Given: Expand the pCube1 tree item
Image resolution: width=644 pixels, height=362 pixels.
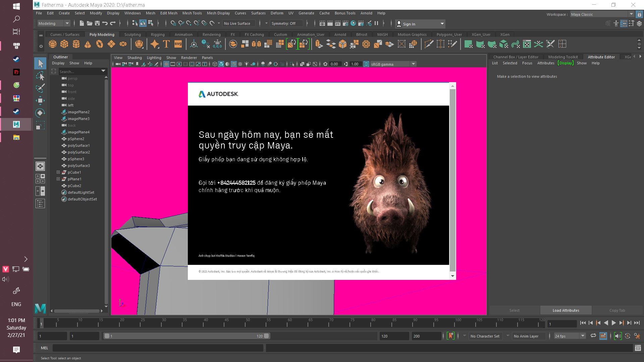Looking at the screenshot, I should tap(58, 172).
